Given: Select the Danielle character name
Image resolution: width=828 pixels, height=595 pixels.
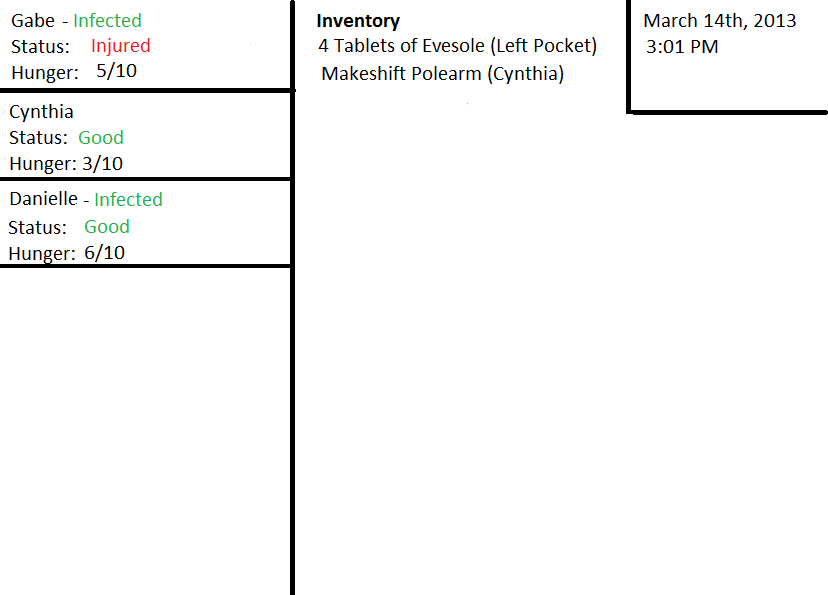Looking at the screenshot, I should point(43,200).
